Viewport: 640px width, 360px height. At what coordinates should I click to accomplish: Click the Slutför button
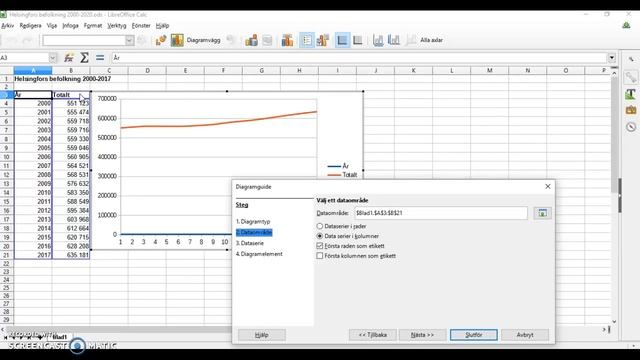tap(473, 335)
